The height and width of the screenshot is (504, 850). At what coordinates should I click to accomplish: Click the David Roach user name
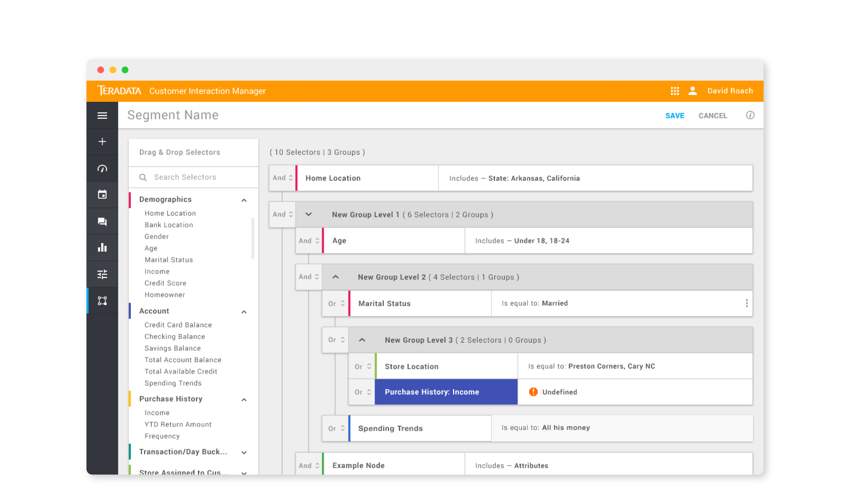tap(730, 91)
